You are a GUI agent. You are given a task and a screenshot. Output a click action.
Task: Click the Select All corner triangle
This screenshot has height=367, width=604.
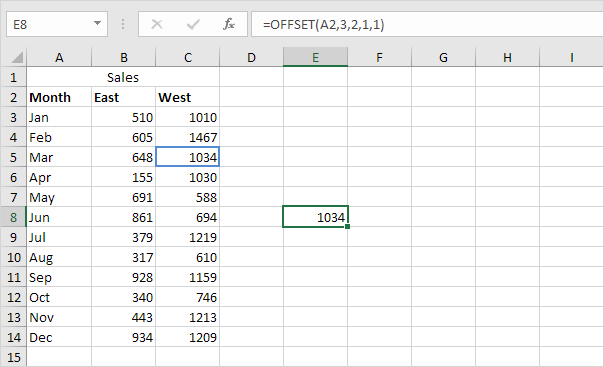pyautogui.click(x=17, y=57)
